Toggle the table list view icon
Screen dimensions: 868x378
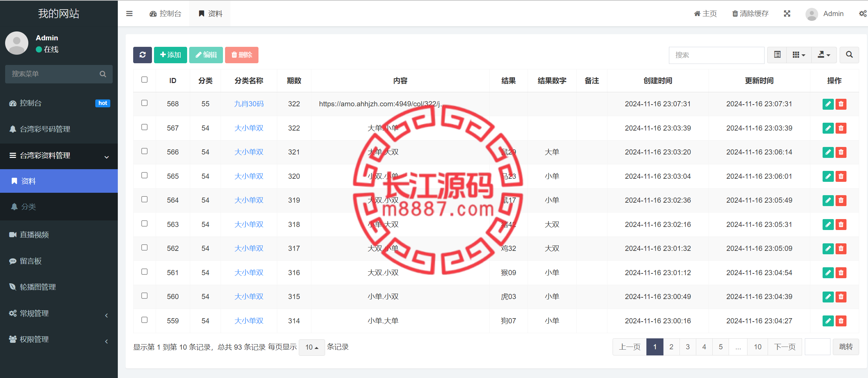click(x=777, y=55)
